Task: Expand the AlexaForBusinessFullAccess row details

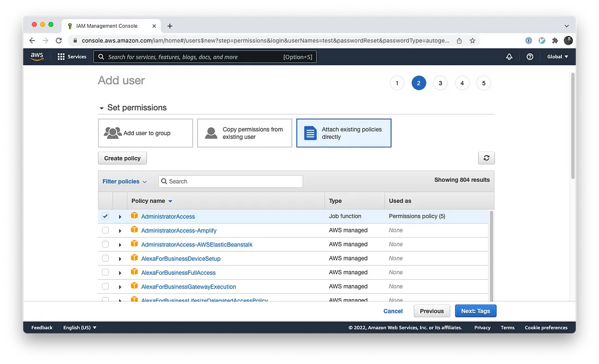Action: 120,273
